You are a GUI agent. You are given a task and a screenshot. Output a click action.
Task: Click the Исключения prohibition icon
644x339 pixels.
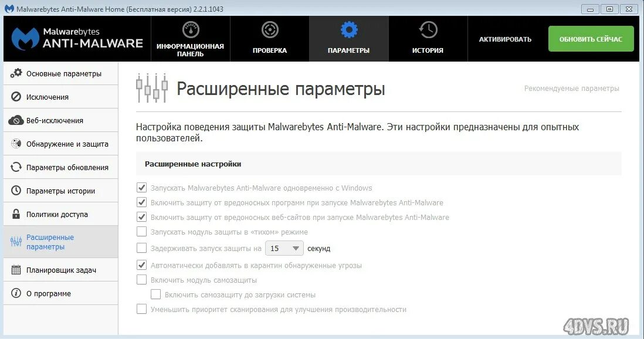[x=16, y=97]
